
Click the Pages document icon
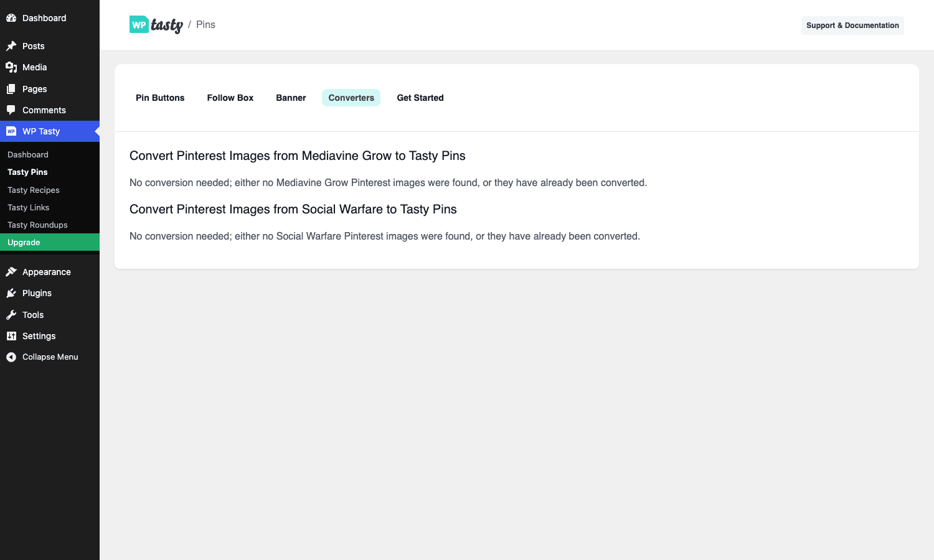click(x=11, y=89)
